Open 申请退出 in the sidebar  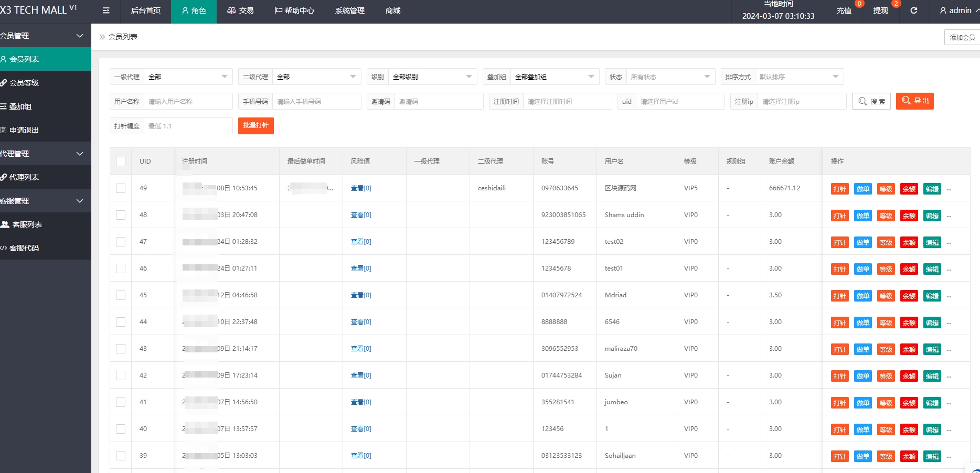pyautogui.click(x=46, y=130)
